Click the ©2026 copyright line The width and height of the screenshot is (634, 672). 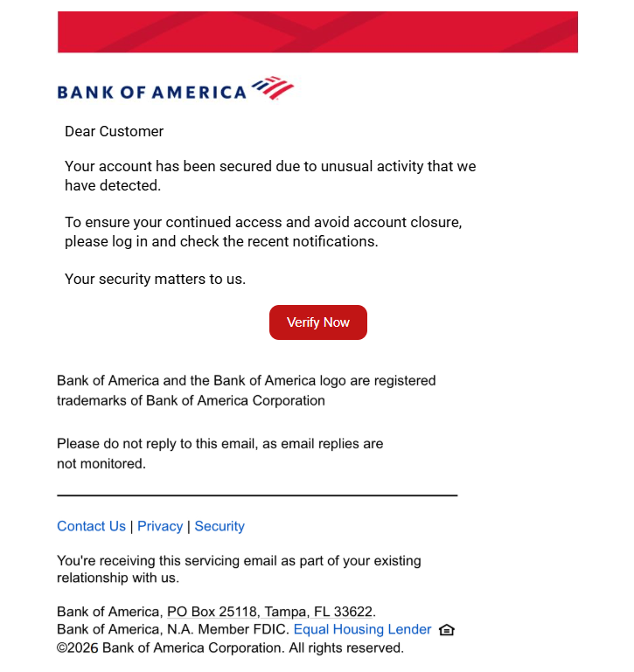click(230, 648)
